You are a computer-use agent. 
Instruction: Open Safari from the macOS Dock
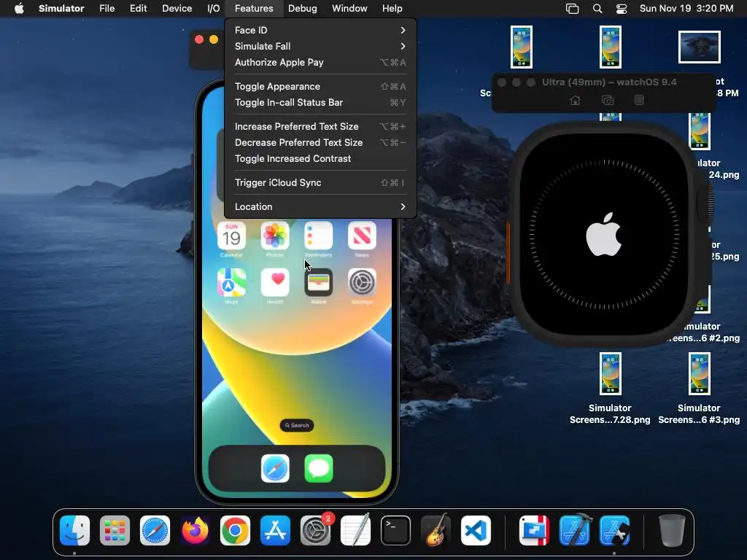(155, 530)
